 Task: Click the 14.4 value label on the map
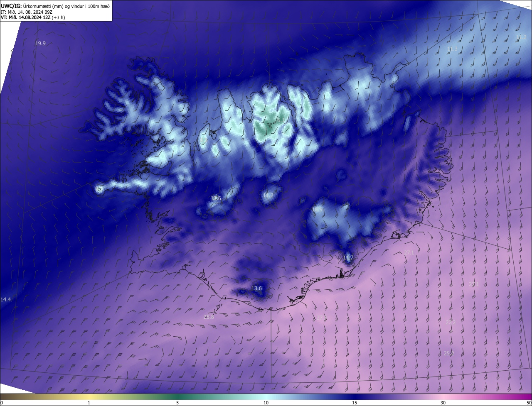(x=5, y=299)
